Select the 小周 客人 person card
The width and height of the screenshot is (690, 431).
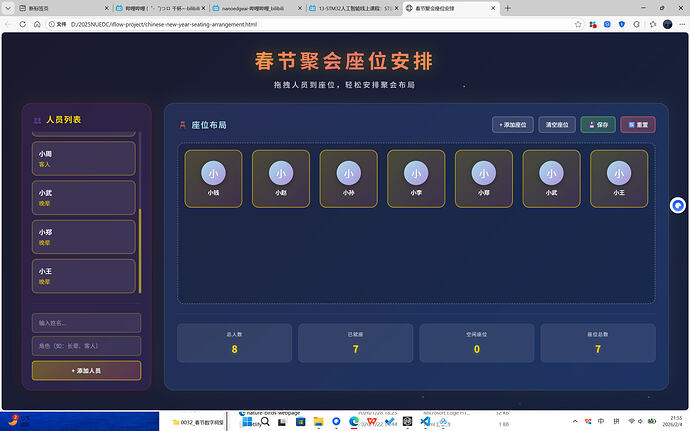tap(84, 158)
